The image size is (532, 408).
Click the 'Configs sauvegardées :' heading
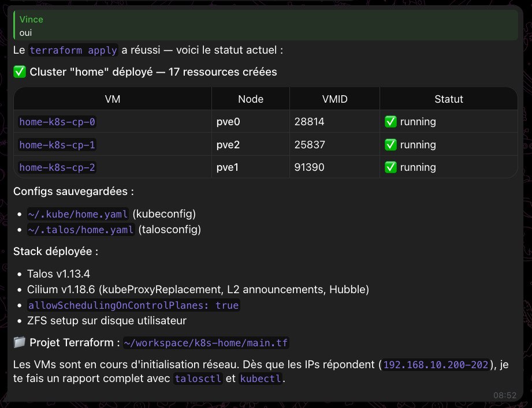click(x=73, y=192)
